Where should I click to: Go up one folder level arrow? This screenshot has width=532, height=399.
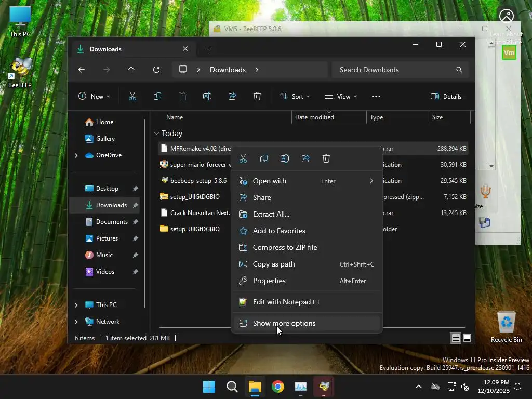pyautogui.click(x=131, y=70)
